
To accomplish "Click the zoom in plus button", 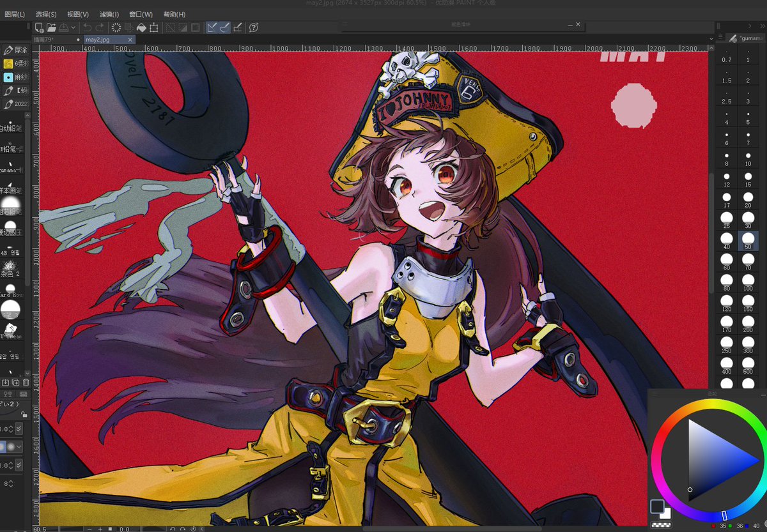I will click(100, 529).
